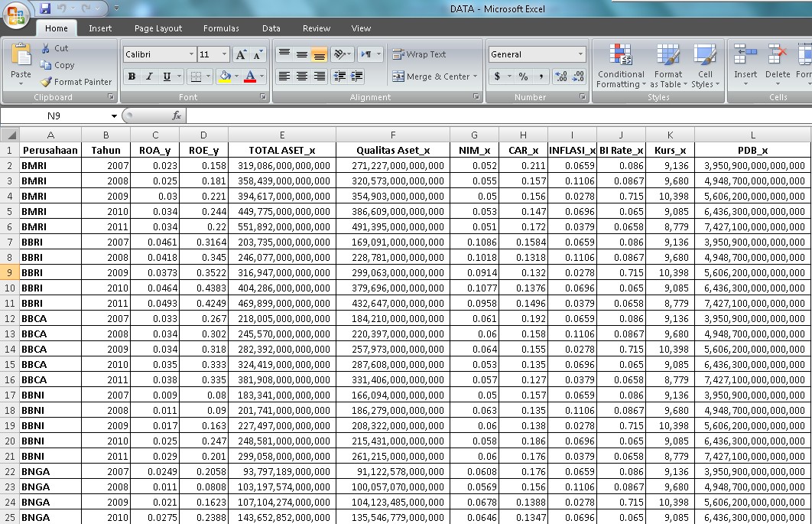Expand the Merge & Center dropdown arrow
Viewport: 812px width, 524px height.
pos(476,76)
